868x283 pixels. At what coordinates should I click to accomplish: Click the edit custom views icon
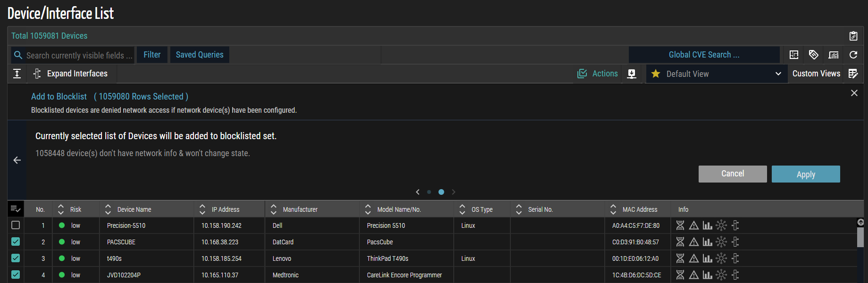coord(853,74)
